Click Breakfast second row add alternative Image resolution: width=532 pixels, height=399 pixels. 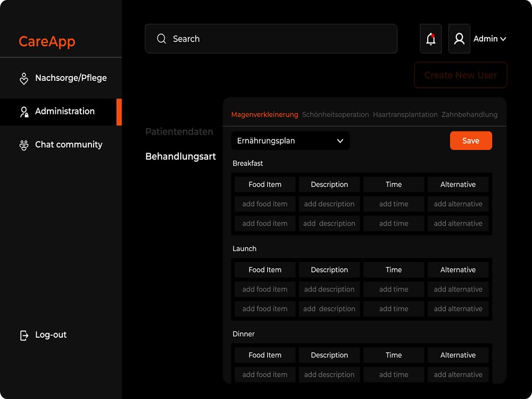[x=458, y=223]
